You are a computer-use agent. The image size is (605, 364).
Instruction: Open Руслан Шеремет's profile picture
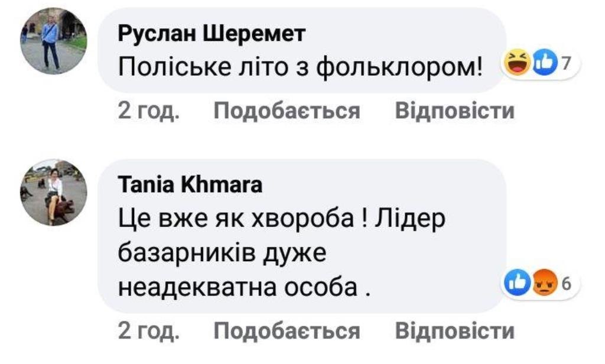pos(54,41)
